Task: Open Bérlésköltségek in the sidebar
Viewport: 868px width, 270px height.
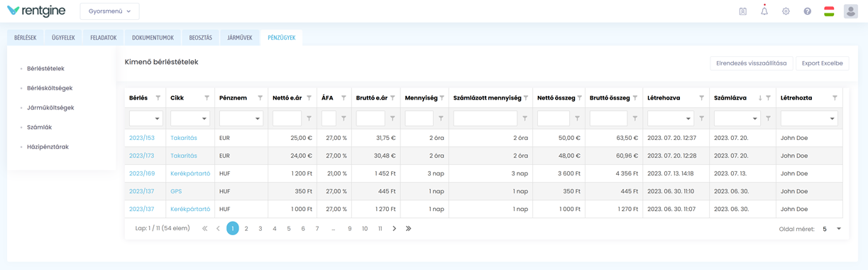Action: point(50,88)
